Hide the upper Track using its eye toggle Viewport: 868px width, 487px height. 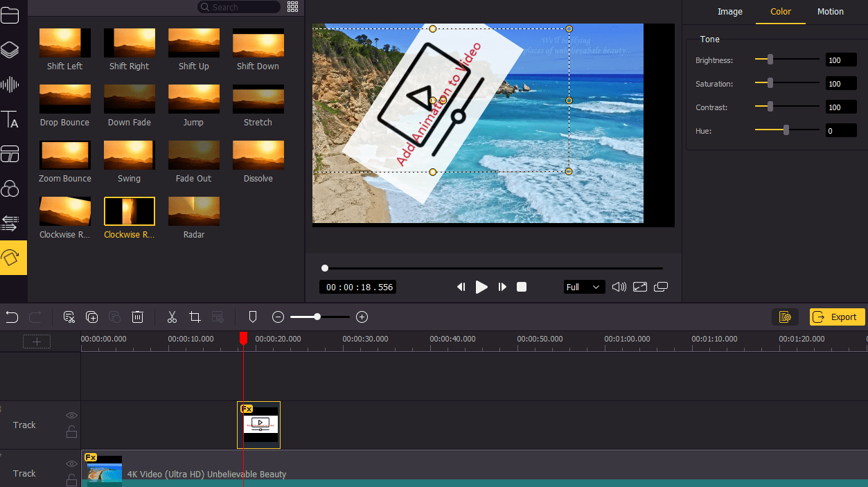coord(71,415)
